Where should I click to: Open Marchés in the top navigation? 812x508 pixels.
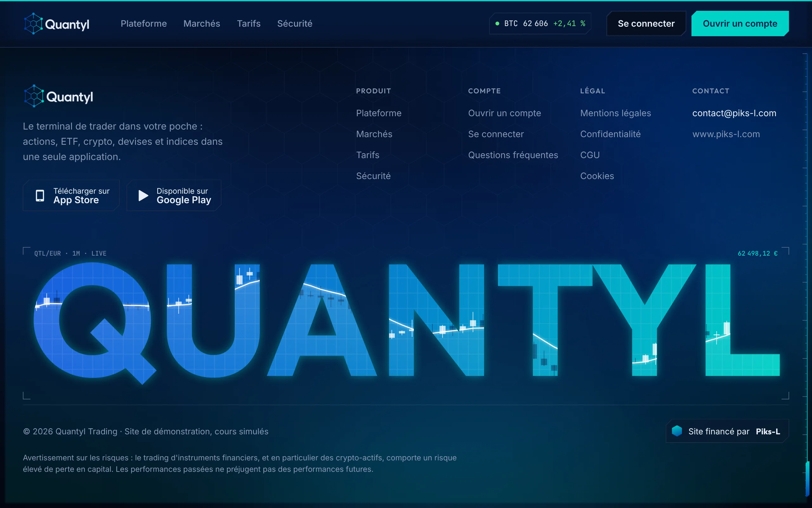click(x=202, y=23)
